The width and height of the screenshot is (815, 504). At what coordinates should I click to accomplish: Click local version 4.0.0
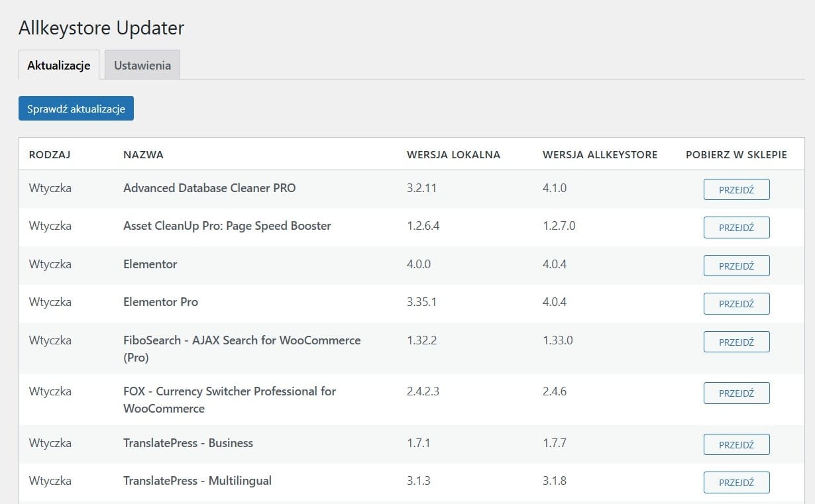(x=419, y=264)
